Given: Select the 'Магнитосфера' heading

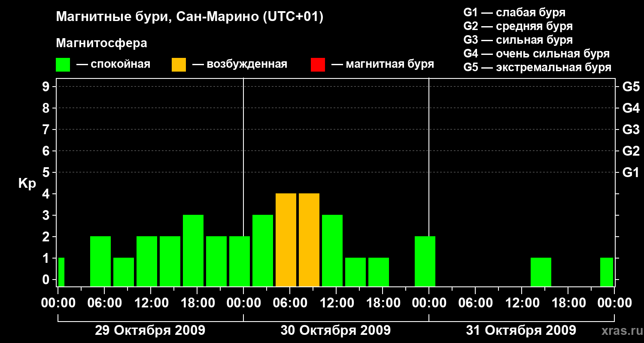Looking at the screenshot, I should (x=102, y=43).
